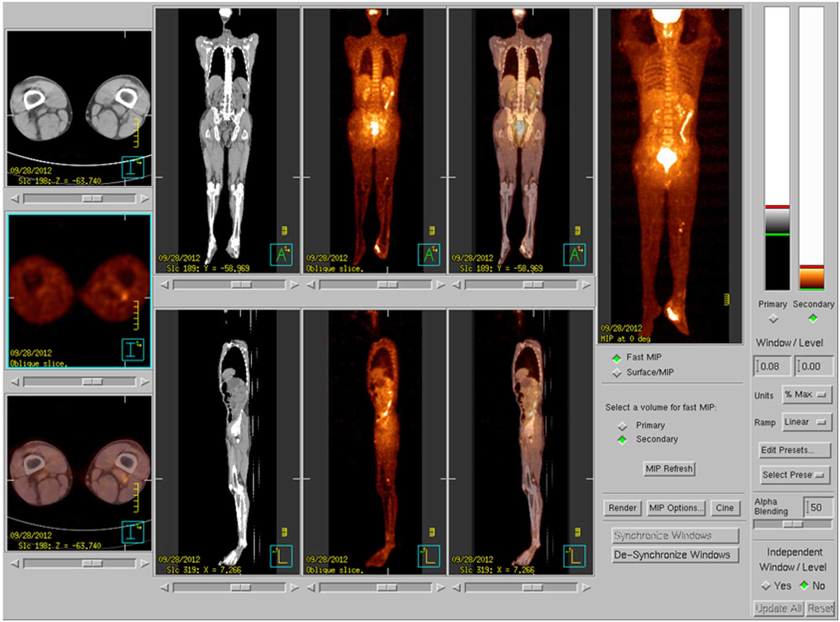Choose Primary volume for fast MIP
The height and width of the screenshot is (622, 840).
coord(622,426)
